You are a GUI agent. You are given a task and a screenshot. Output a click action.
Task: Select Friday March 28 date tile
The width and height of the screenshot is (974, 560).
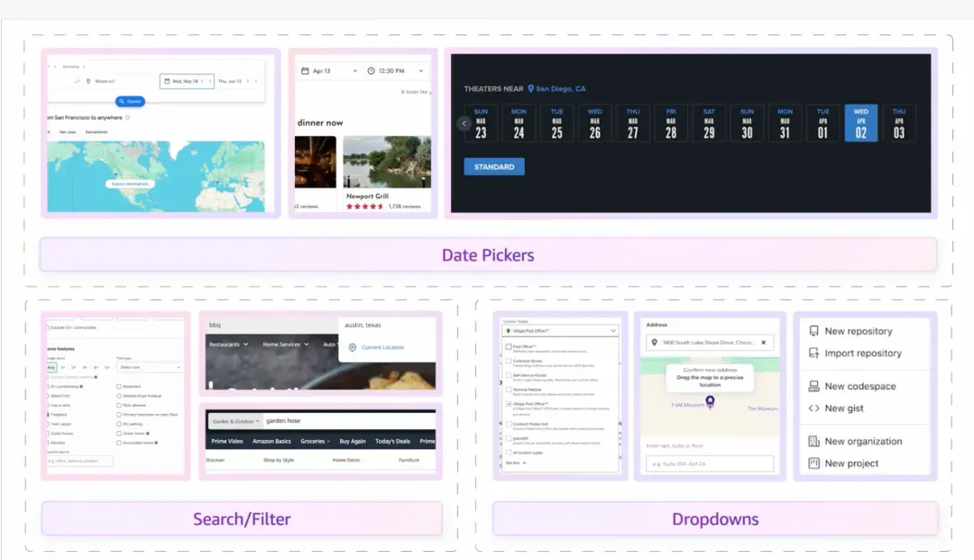point(671,124)
